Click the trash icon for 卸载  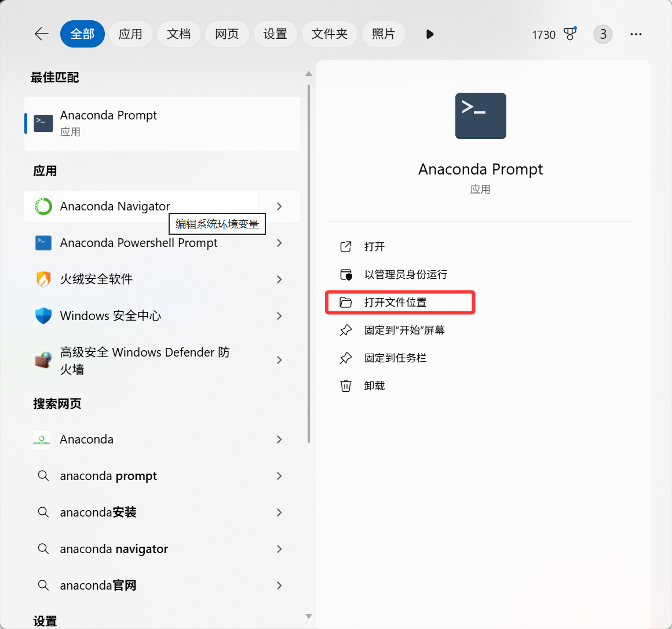(346, 386)
